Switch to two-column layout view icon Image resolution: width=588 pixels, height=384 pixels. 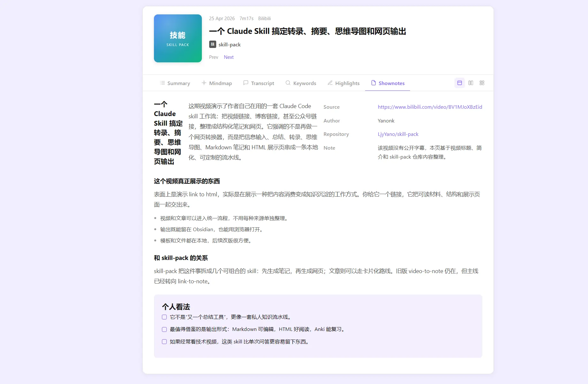(x=471, y=83)
